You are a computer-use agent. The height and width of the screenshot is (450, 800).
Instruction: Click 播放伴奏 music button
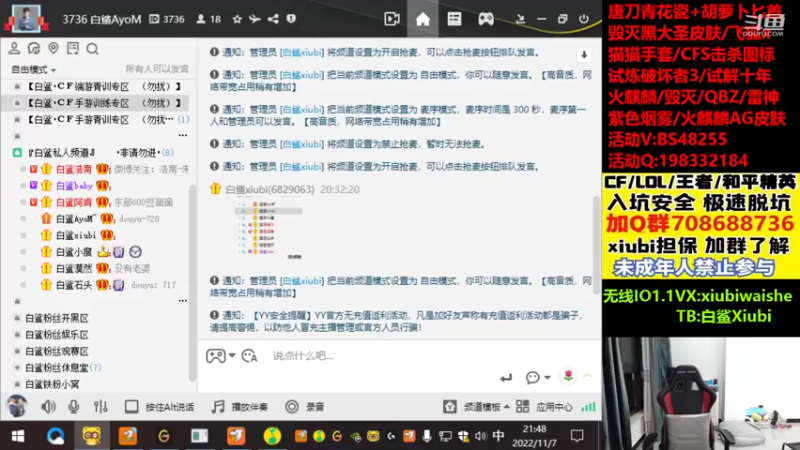(239, 407)
